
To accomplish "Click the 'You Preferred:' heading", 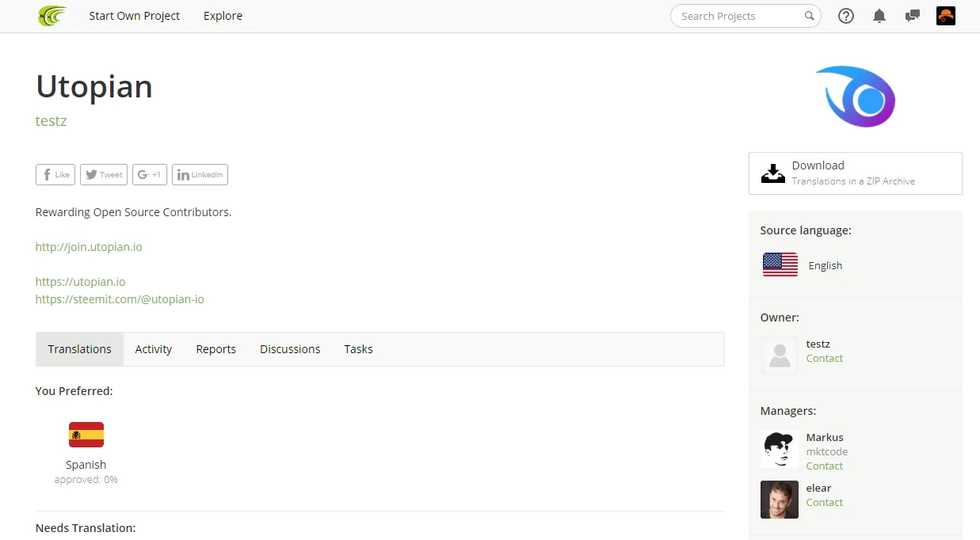I will [x=74, y=391].
